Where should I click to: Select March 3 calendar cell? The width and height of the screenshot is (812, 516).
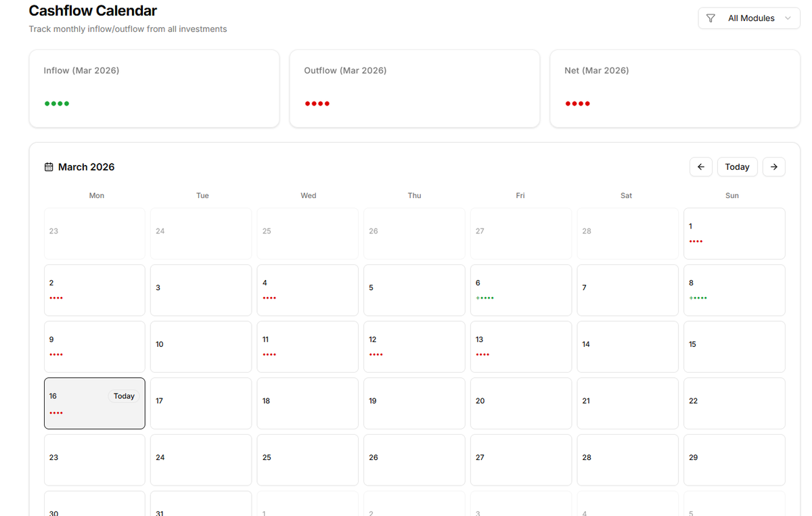tap(201, 290)
